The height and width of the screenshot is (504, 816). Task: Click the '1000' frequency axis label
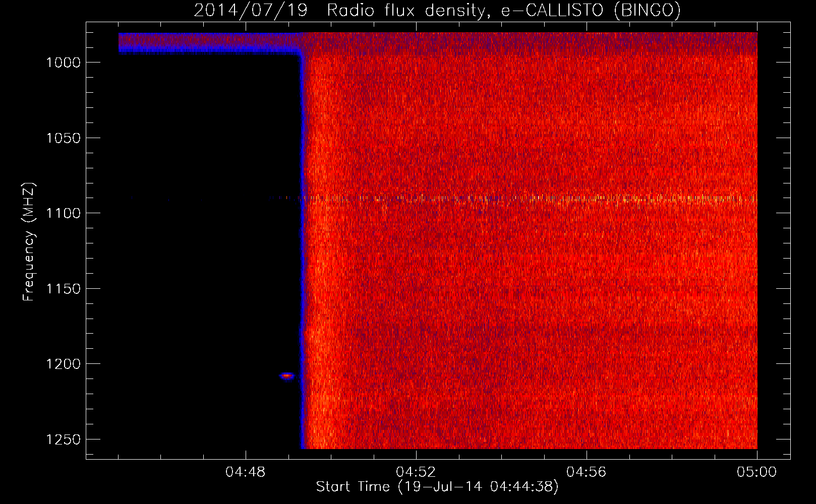coord(63,62)
